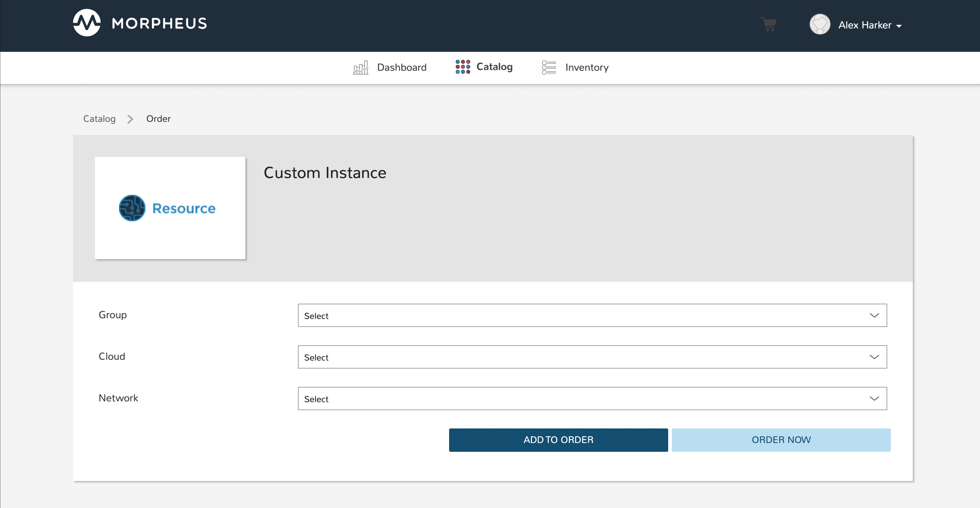Open the shopping cart icon
Screen dimensions: 980x508
tap(769, 24)
